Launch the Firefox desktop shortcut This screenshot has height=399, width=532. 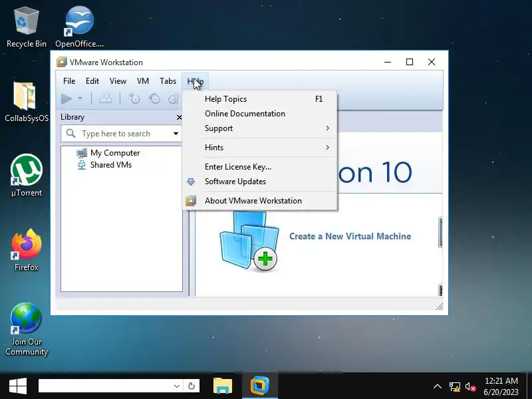pyautogui.click(x=27, y=244)
